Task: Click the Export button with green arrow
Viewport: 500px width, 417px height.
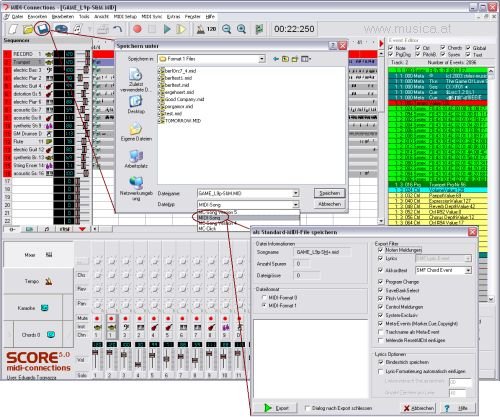Action: tap(276, 408)
